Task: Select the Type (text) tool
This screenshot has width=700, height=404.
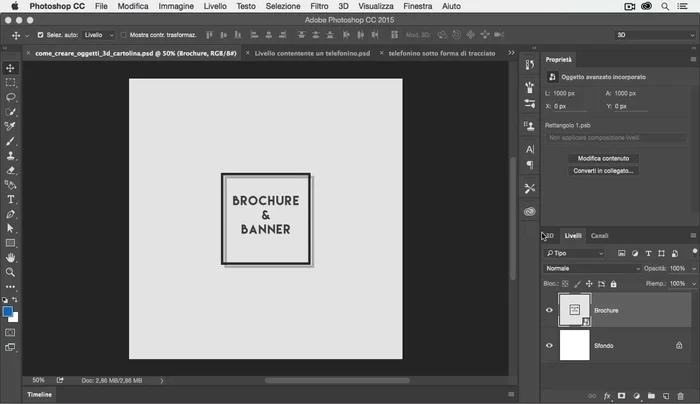Action: pos(11,199)
